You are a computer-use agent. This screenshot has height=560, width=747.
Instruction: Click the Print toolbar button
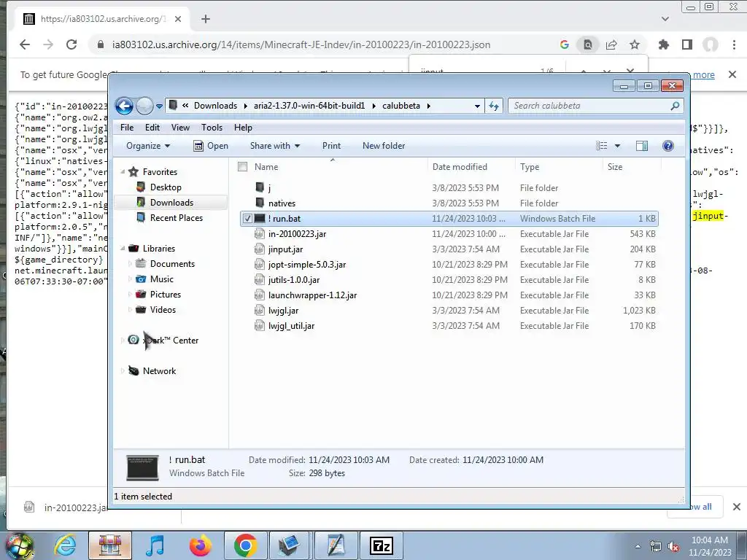point(331,146)
